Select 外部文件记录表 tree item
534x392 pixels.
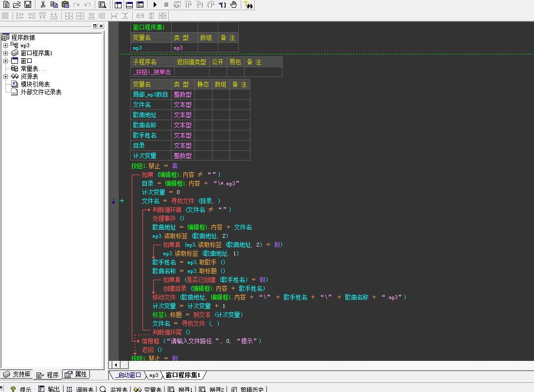[x=41, y=92]
